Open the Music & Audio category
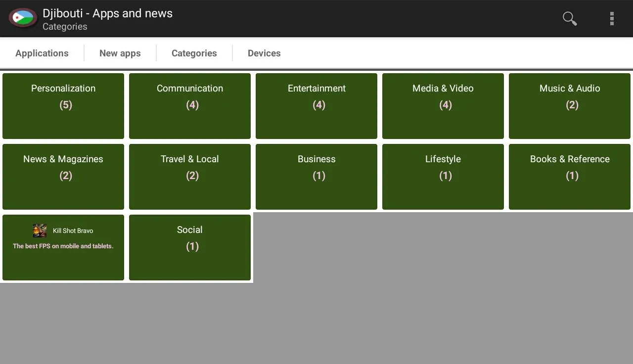633x364 pixels. pos(570,106)
